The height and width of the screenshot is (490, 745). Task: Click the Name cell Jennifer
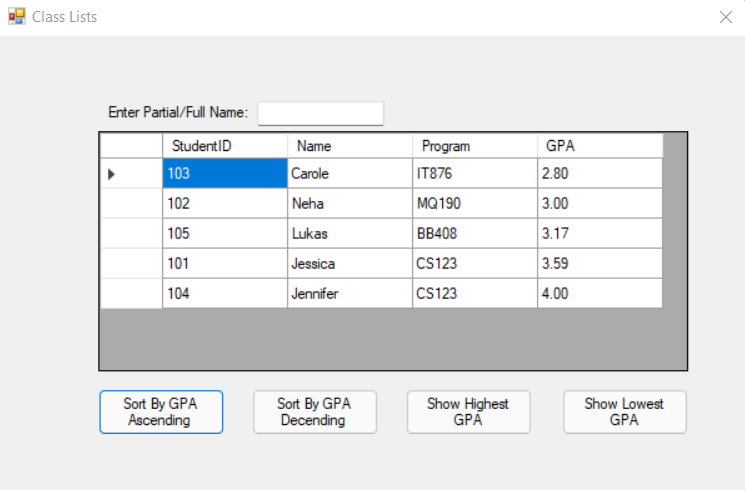point(349,294)
